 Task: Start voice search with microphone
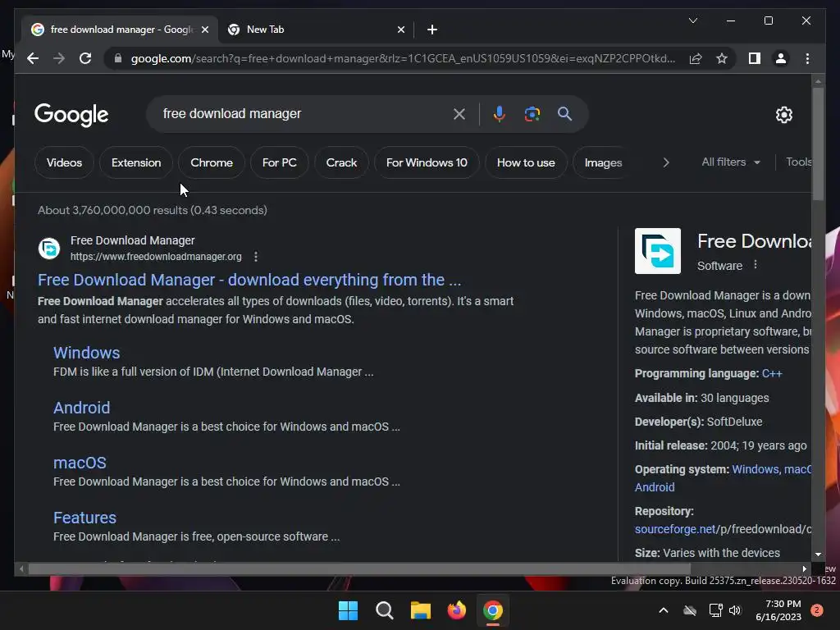coord(500,113)
